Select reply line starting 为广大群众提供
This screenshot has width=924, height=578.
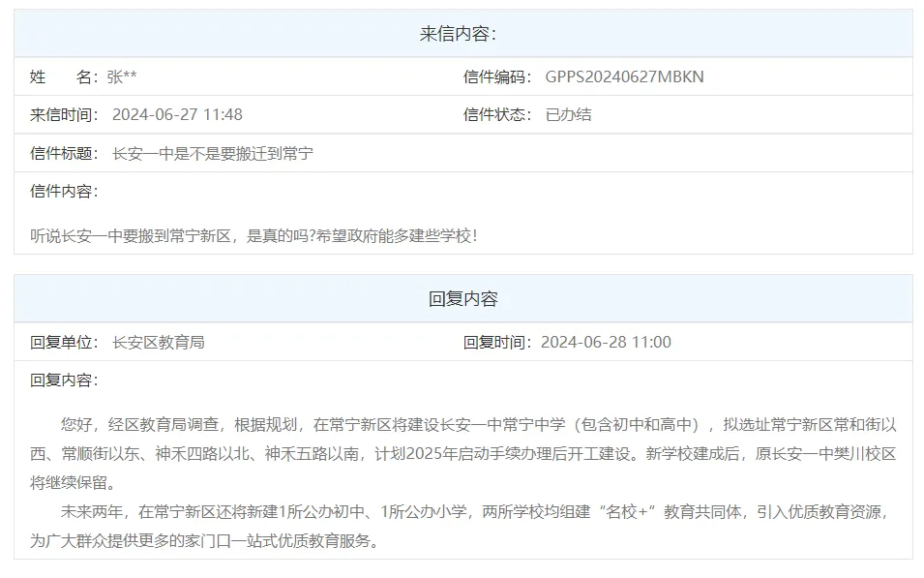coord(205,540)
